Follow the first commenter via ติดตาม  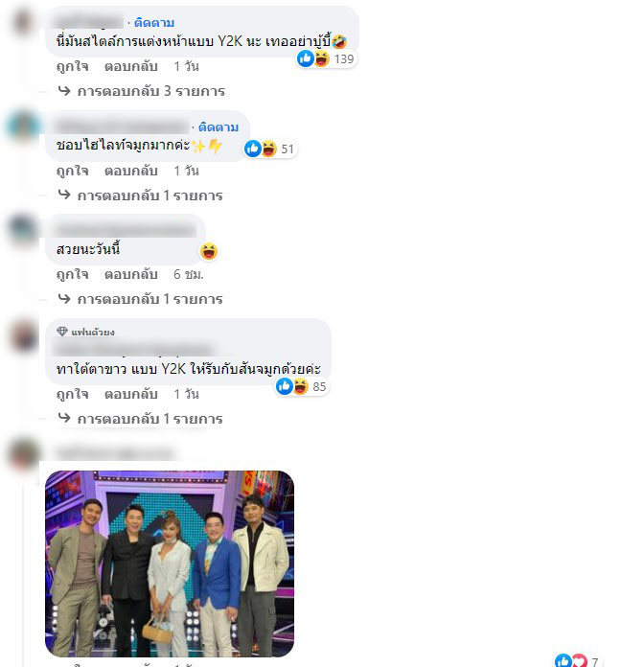[x=154, y=23]
